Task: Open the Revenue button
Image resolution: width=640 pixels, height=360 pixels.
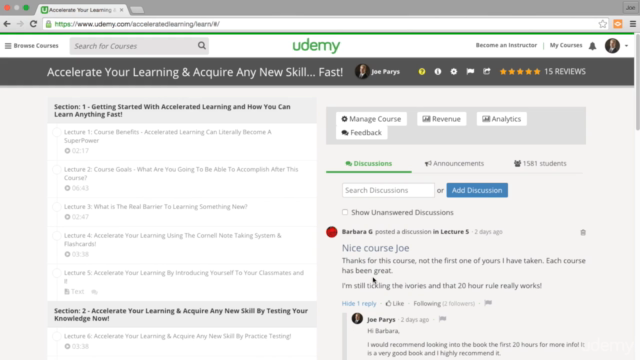Action: tap(441, 119)
